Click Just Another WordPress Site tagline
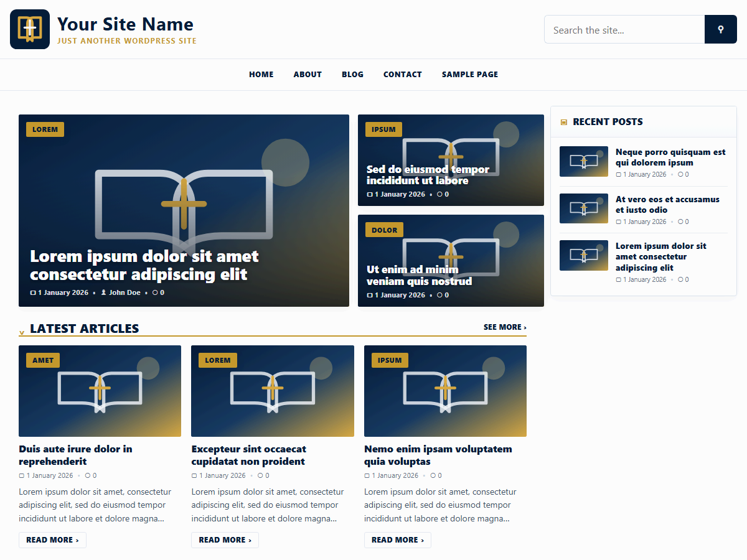 [x=127, y=41]
